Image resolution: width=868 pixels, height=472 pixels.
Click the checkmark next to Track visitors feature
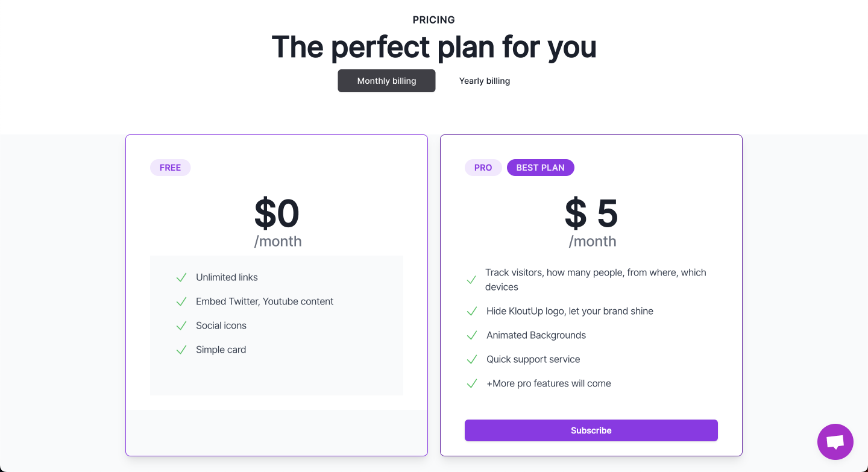point(471,280)
